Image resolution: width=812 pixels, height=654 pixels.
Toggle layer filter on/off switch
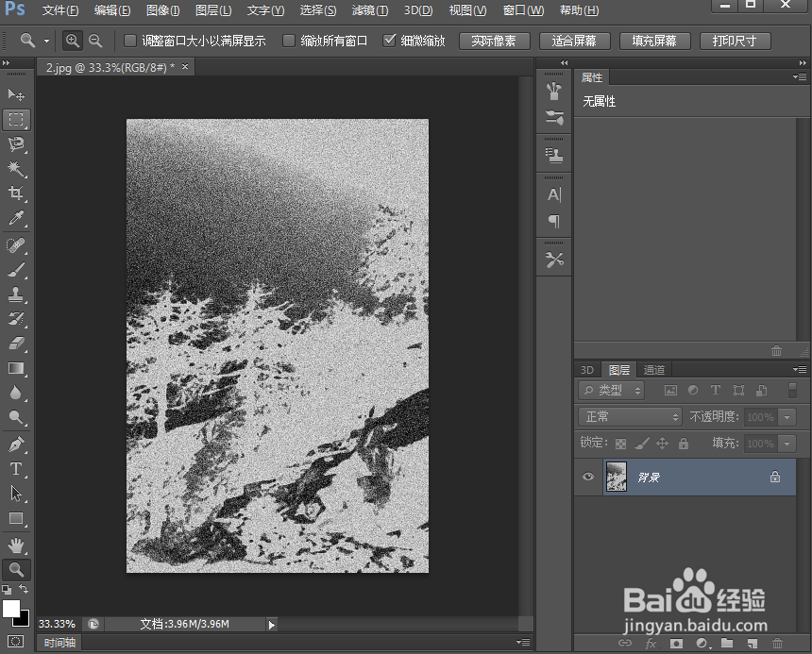point(792,390)
